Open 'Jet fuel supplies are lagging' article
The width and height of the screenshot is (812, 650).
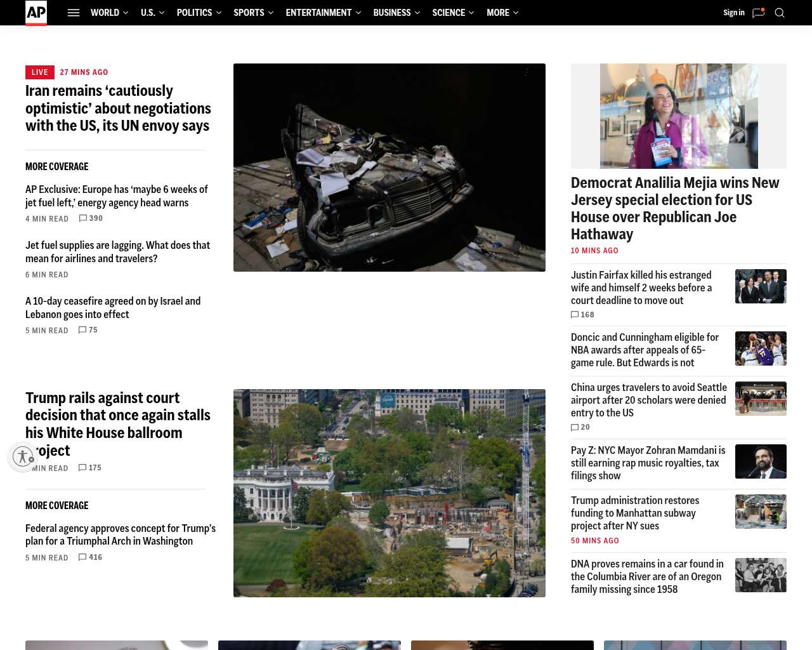coord(117,252)
